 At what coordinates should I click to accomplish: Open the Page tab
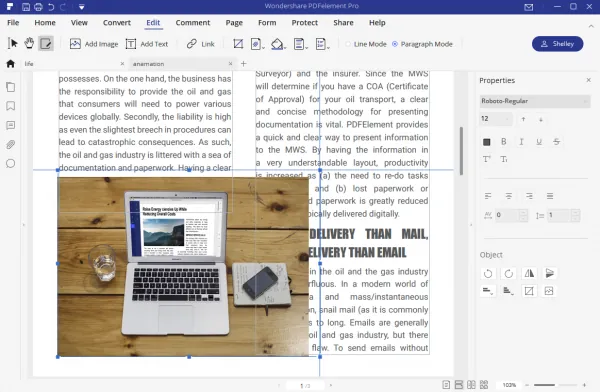pyautogui.click(x=234, y=23)
